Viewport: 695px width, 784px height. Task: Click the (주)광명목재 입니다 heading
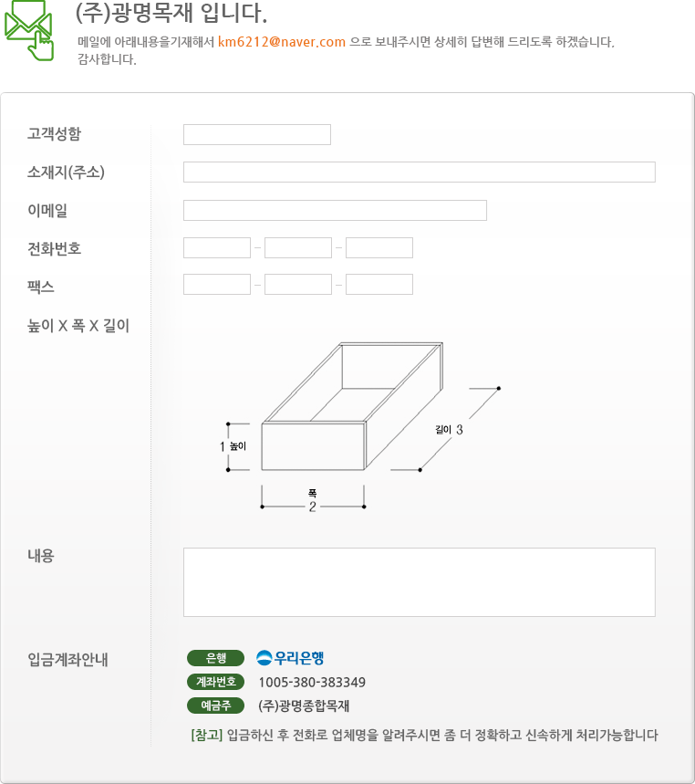coord(171,15)
